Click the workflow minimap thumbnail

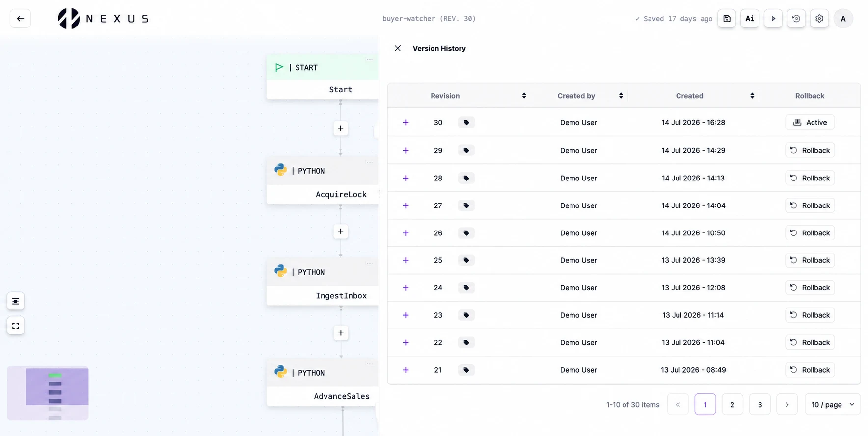[x=48, y=393]
